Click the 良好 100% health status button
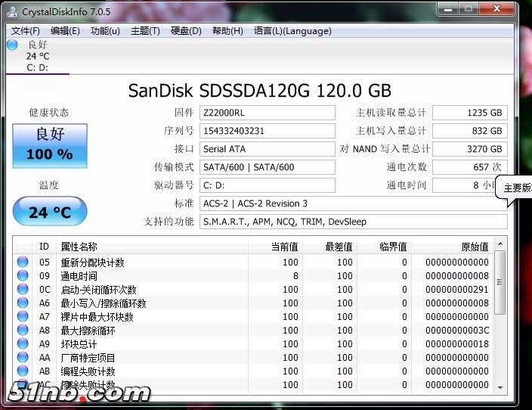The width and height of the screenshot is (532, 410). click(x=50, y=145)
